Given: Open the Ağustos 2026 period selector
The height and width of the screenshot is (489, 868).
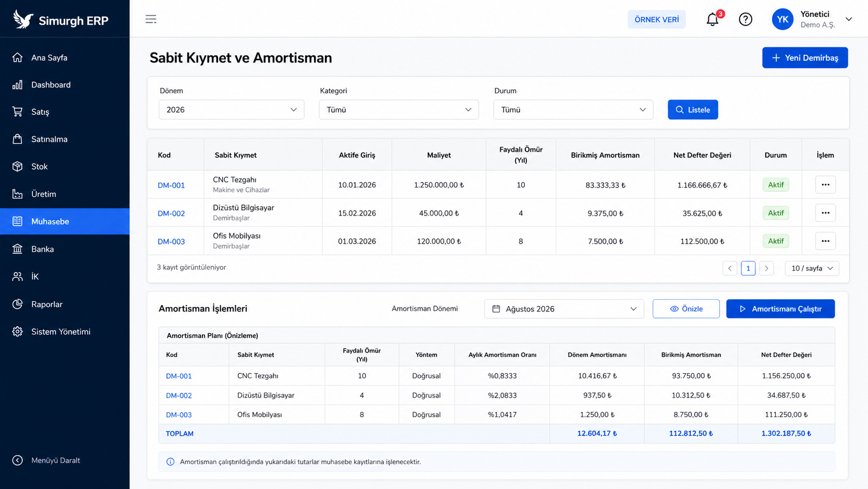Looking at the screenshot, I should (564, 309).
